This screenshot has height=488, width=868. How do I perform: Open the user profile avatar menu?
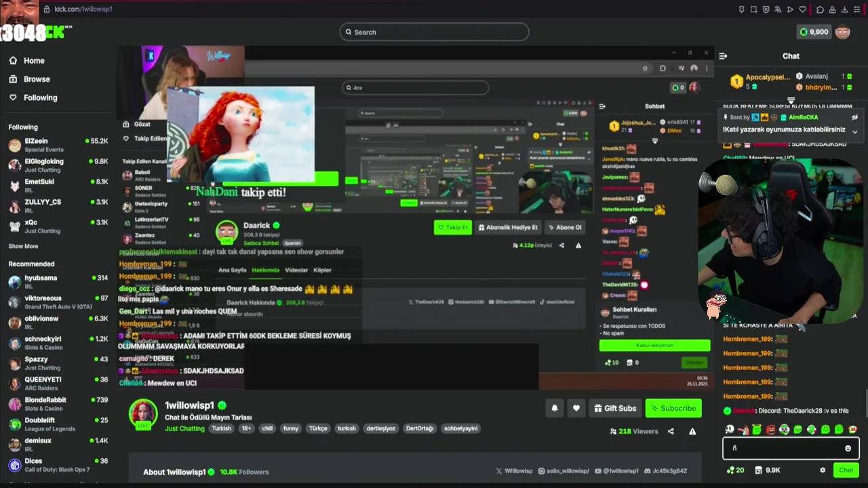click(x=843, y=32)
